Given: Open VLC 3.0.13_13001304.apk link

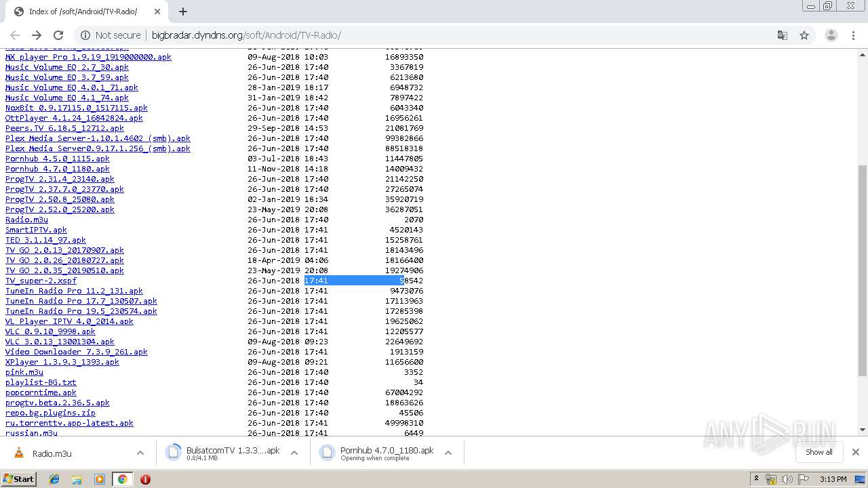Looking at the screenshot, I should pyautogui.click(x=60, y=342).
